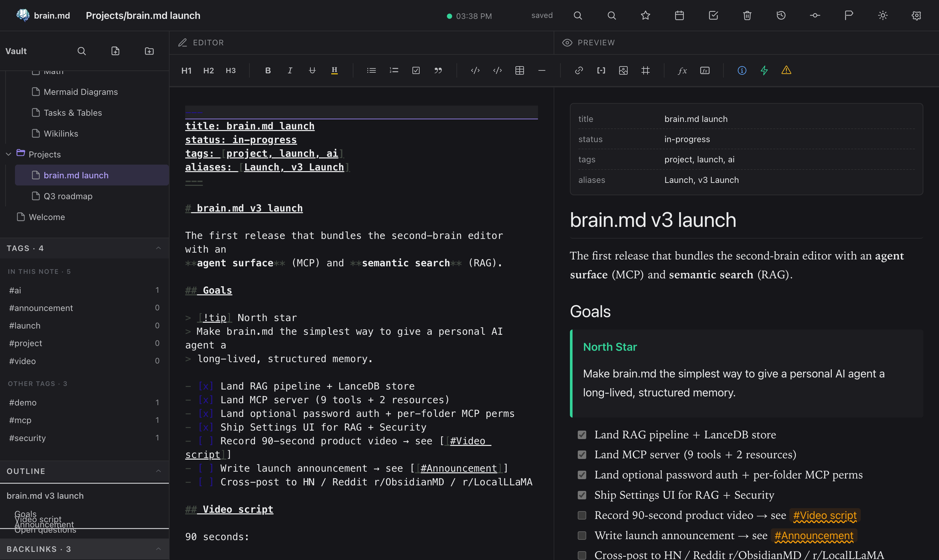Apply highlight formatting
Screen dimensions: 939x560
pyautogui.click(x=335, y=70)
